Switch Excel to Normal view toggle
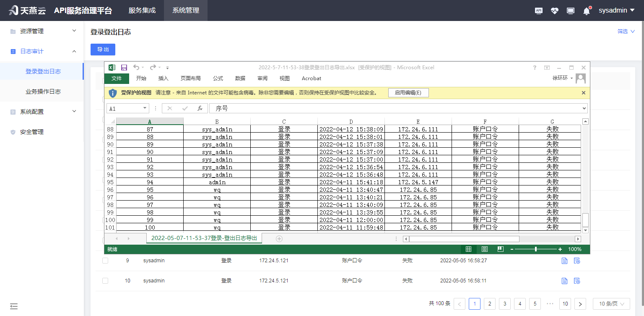This screenshot has width=644, height=316. pos(468,249)
